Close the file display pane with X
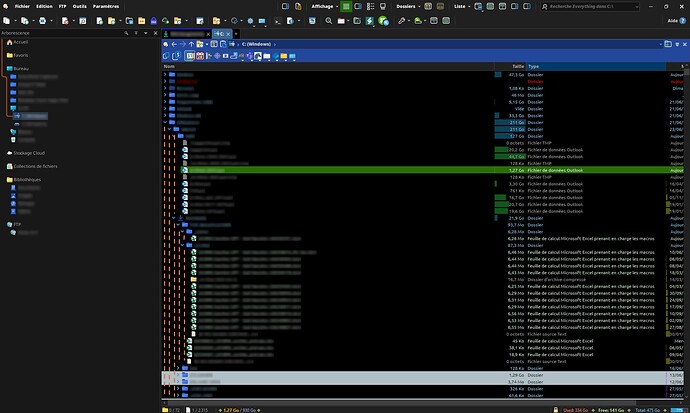Screen dimensions: 690x413 [685, 44]
